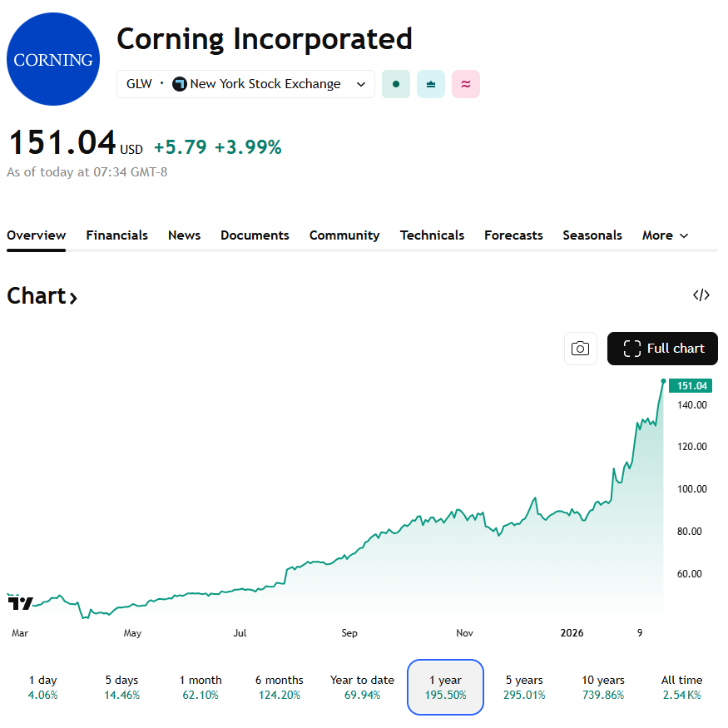Open the Documents tab

[x=255, y=235]
